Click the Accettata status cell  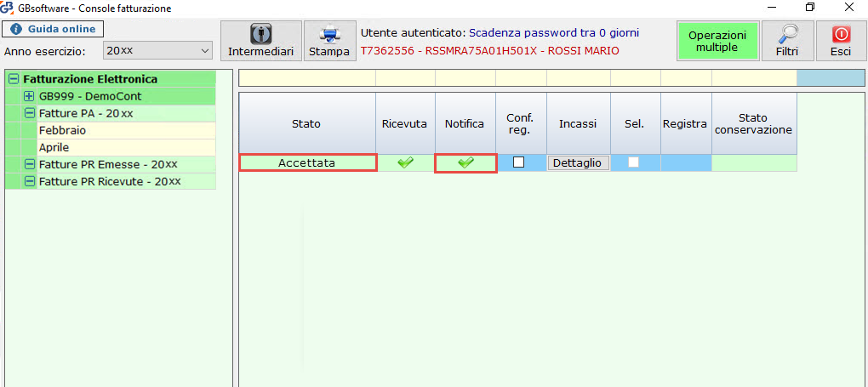click(306, 162)
